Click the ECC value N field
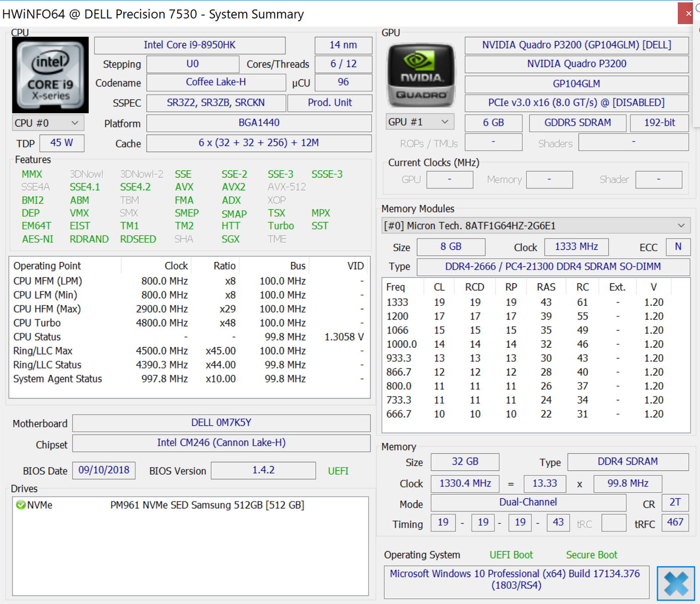The height and width of the screenshot is (604, 700). point(678,247)
